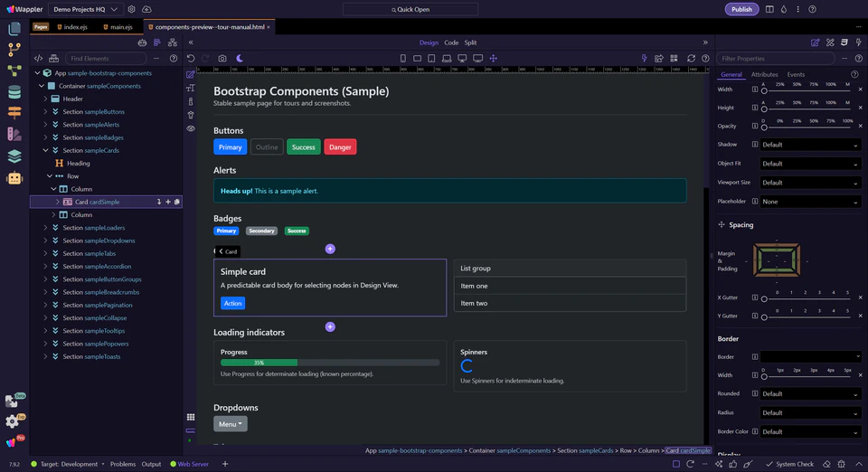Viewport: 868px width, 472px height.
Task: Click the undo arrow in design toolbar
Action: click(x=191, y=58)
